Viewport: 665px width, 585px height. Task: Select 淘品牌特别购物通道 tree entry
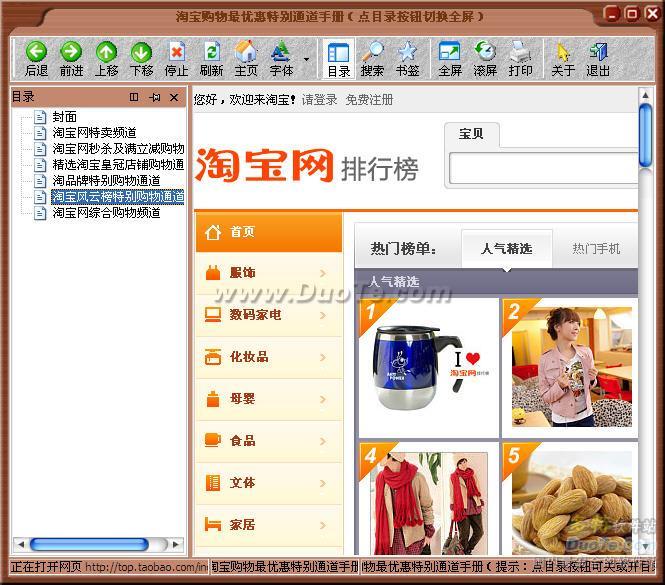tap(106, 181)
